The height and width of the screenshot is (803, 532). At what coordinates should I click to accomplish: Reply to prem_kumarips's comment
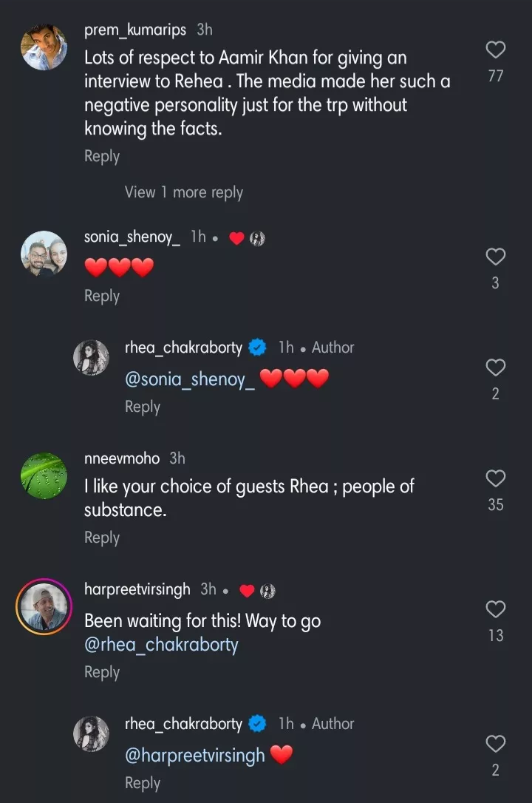[x=102, y=157]
